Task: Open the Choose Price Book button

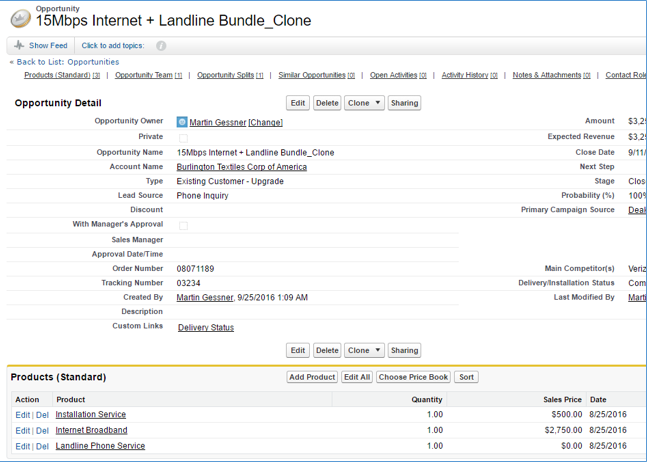Action: coord(413,377)
